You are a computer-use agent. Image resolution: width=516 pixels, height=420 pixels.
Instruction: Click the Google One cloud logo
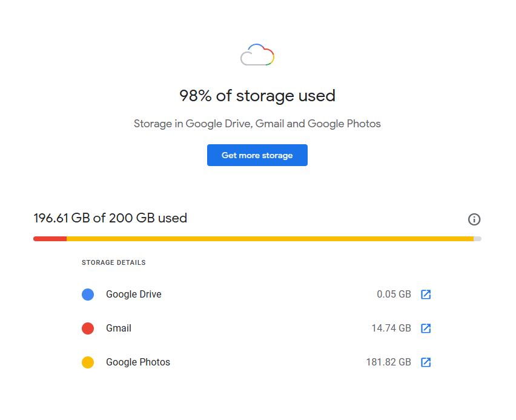tap(257, 55)
